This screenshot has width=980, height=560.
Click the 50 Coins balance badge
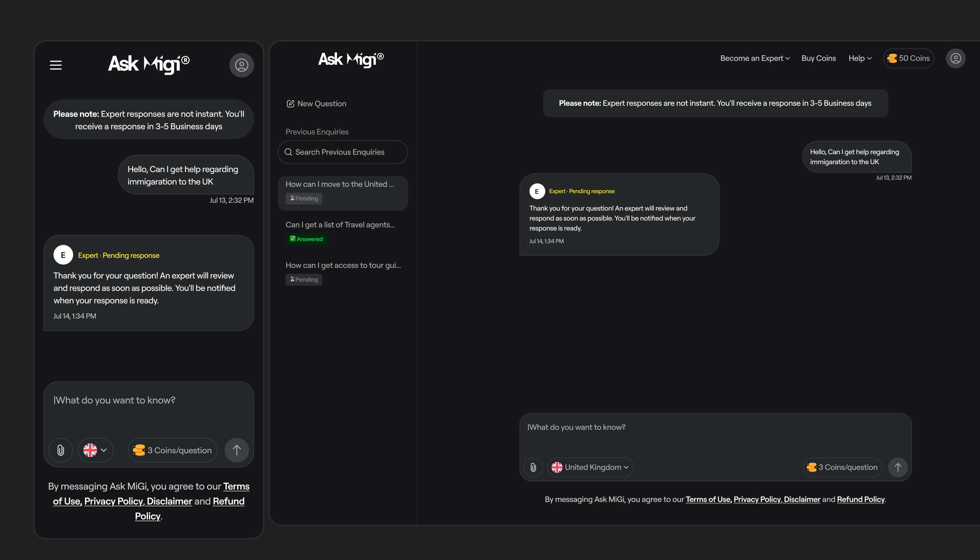coord(908,58)
